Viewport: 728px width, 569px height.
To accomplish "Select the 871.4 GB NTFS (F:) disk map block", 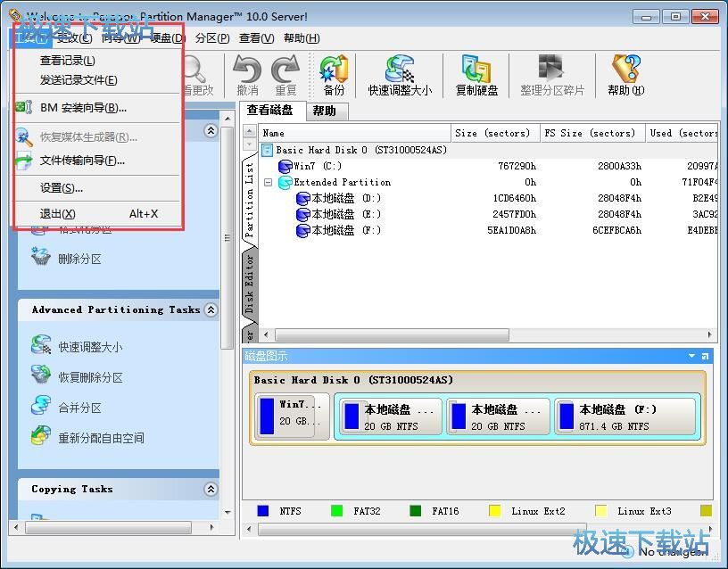I will tap(625, 416).
